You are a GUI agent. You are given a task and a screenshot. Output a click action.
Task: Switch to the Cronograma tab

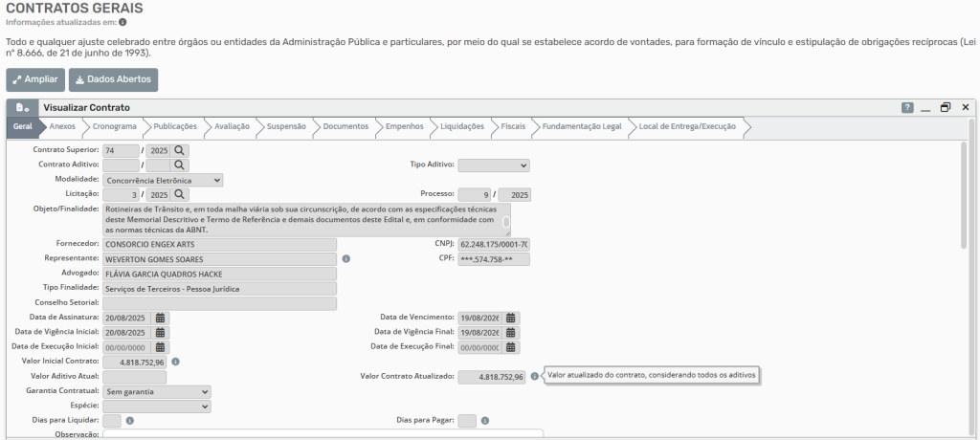tap(115, 126)
